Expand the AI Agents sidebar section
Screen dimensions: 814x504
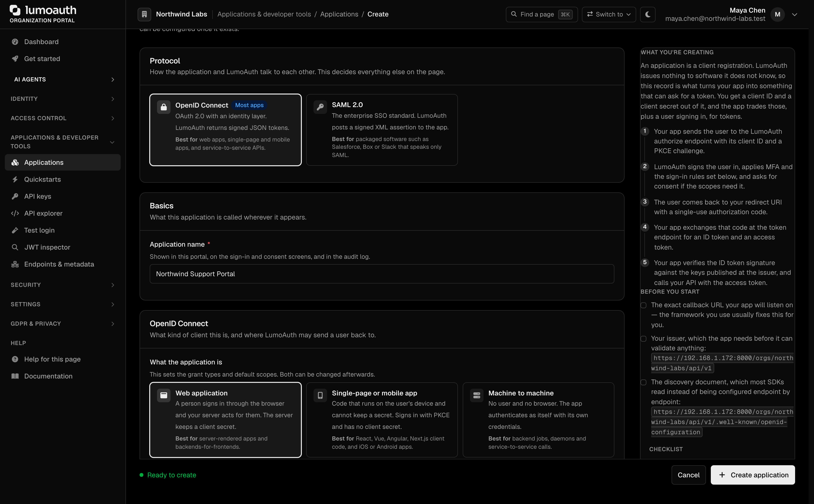[x=63, y=79]
